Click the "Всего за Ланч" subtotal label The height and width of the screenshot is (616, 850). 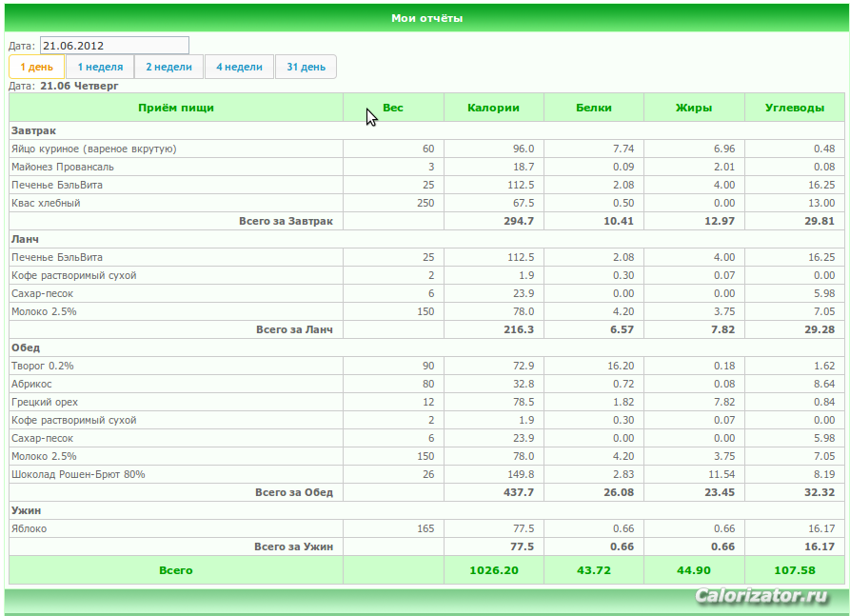coord(294,329)
